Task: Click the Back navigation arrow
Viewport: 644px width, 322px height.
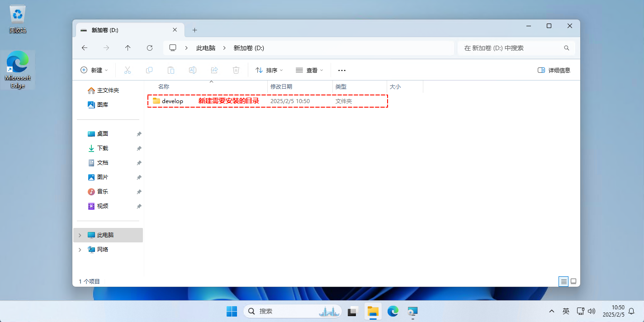Action: (x=85, y=48)
